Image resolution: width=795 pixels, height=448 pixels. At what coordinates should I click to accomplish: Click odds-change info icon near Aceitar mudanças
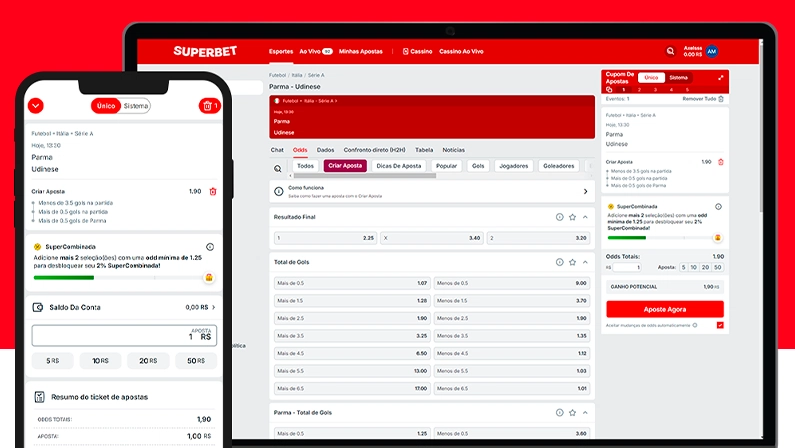click(695, 325)
